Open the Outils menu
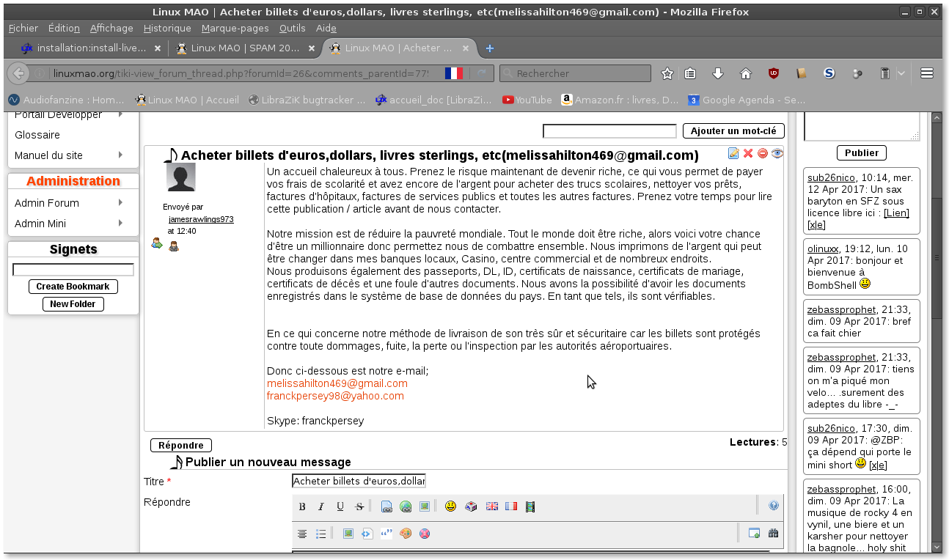This screenshot has width=949, height=560. point(293,28)
